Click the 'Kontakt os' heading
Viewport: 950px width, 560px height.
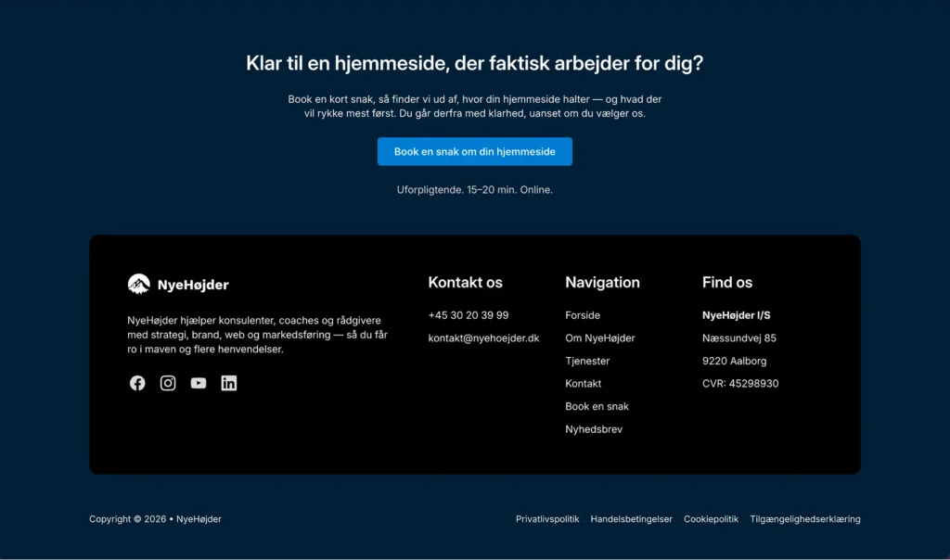466,283
